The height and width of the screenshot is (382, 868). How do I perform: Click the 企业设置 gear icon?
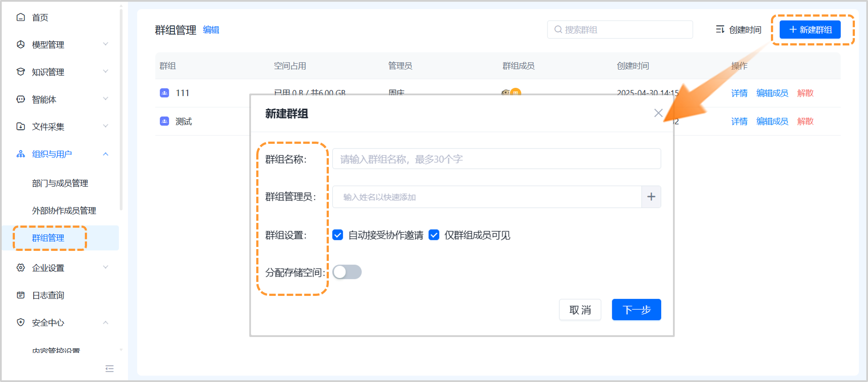pos(21,267)
